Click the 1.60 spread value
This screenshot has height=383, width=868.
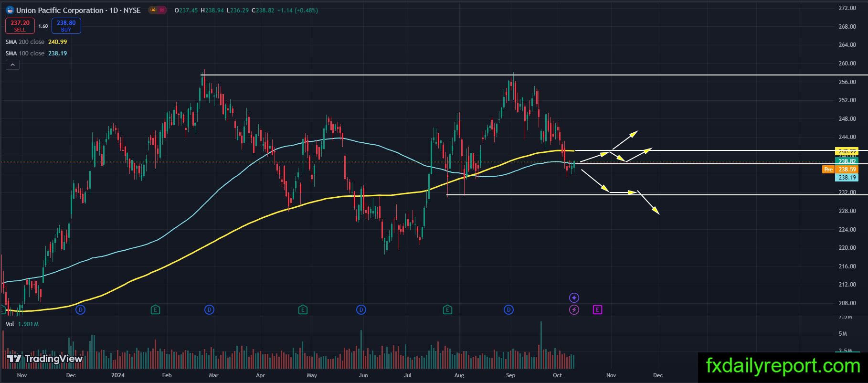tap(43, 26)
